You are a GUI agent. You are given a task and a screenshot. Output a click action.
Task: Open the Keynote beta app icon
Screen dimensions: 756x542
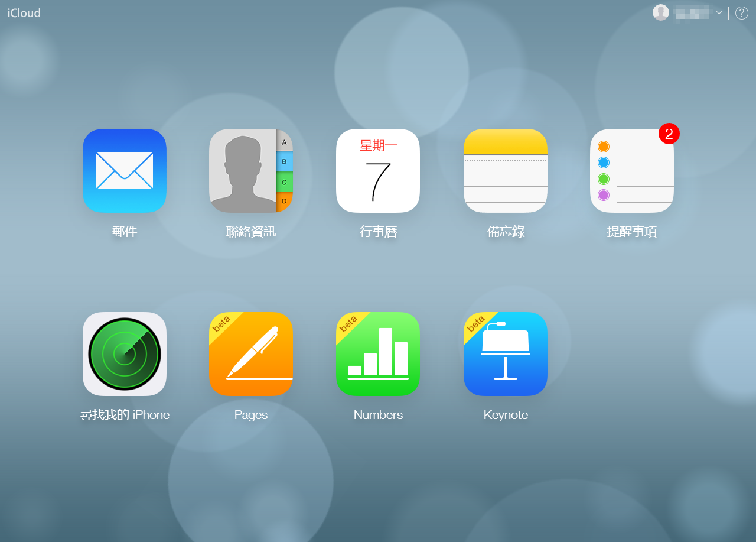[506, 354]
